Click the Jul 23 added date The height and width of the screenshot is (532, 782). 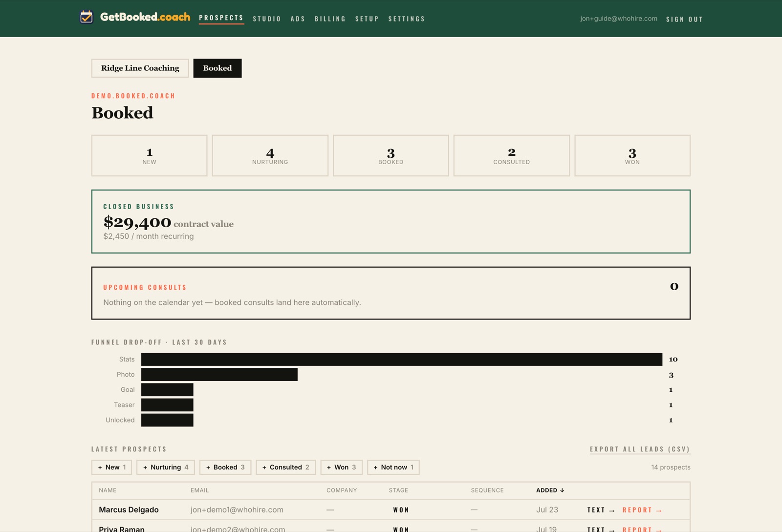click(547, 510)
